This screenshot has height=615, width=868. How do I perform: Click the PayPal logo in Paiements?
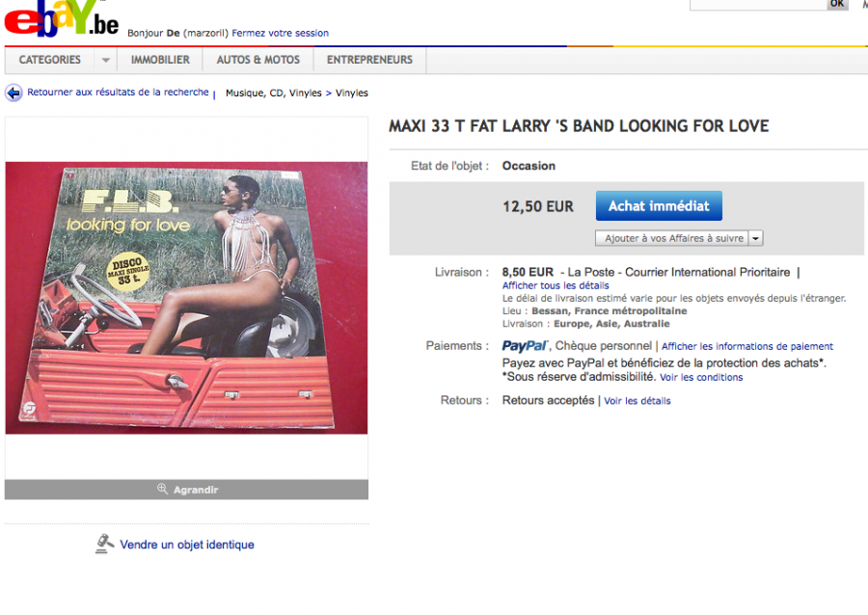click(525, 346)
